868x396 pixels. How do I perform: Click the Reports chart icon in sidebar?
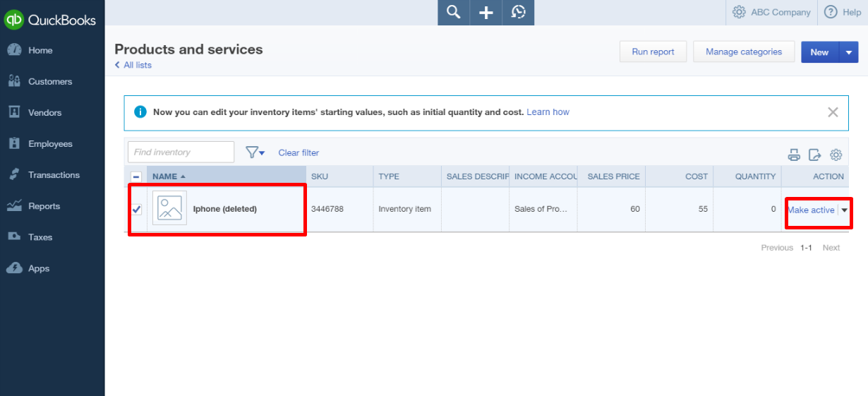(x=14, y=205)
